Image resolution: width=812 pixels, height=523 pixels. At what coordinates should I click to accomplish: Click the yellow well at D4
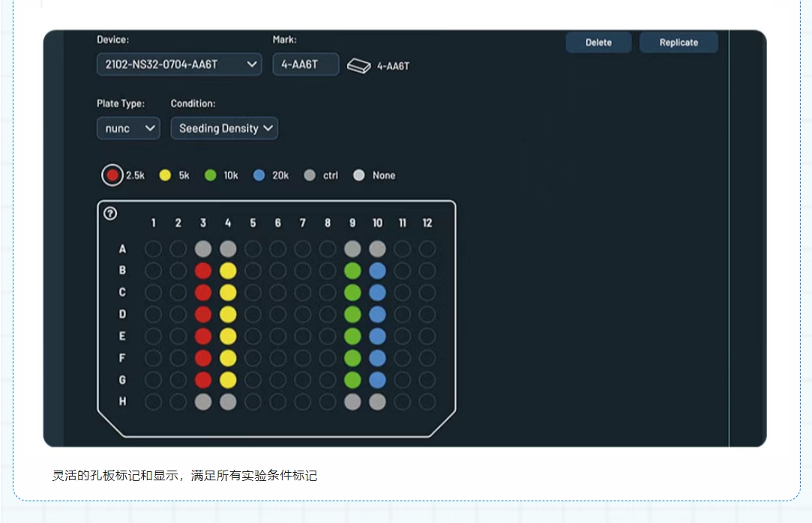(228, 314)
